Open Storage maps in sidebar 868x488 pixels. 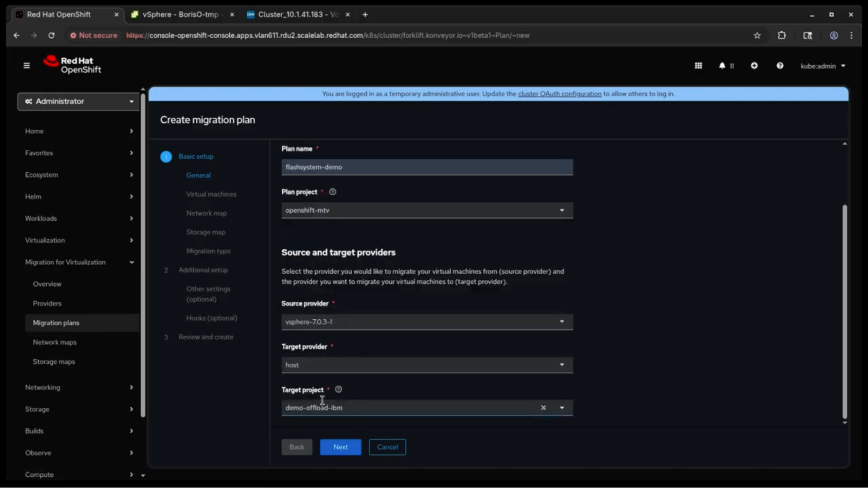[54, 361]
